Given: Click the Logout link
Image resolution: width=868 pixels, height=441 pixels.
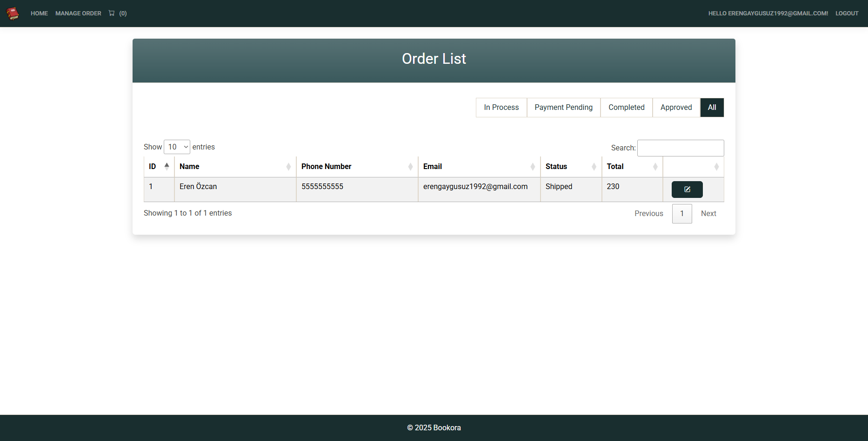Looking at the screenshot, I should pyautogui.click(x=847, y=14).
